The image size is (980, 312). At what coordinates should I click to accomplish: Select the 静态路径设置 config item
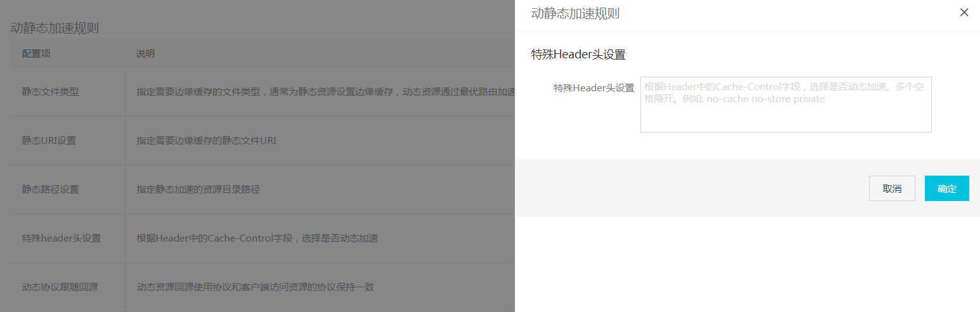[x=51, y=189]
